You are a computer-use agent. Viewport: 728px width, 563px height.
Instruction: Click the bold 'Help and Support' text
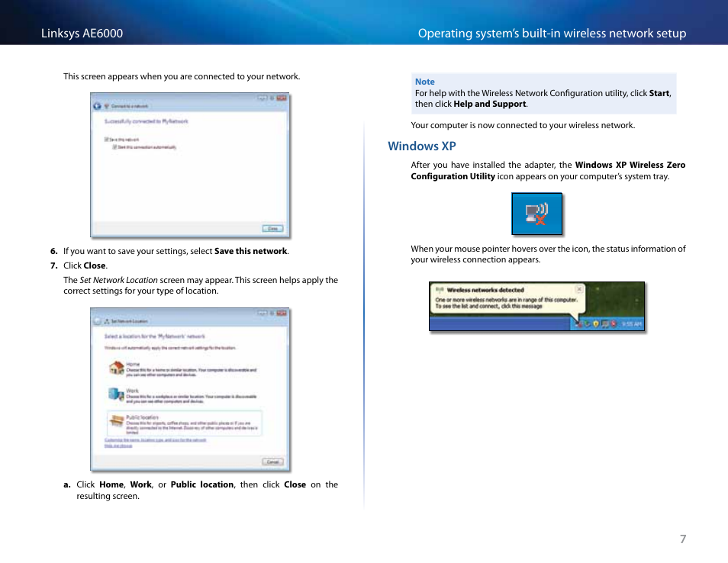[x=490, y=104]
